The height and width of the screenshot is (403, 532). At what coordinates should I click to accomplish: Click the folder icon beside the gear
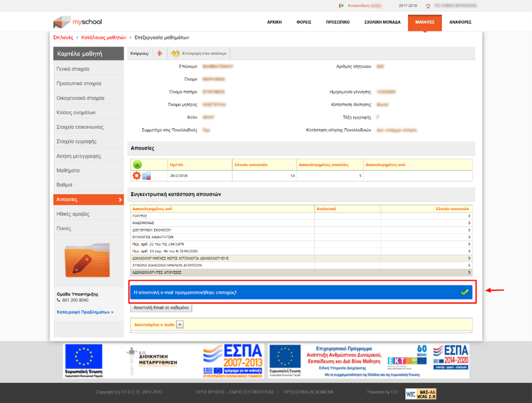coord(146,176)
